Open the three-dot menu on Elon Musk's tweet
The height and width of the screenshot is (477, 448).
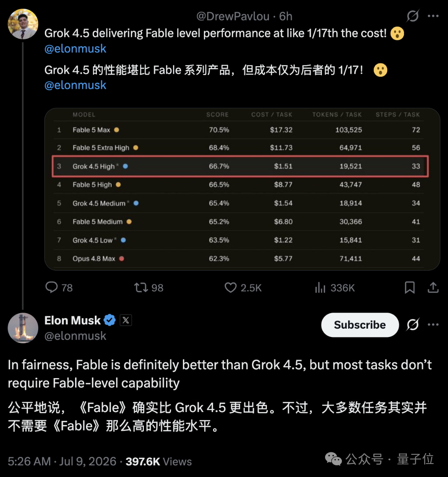433,324
